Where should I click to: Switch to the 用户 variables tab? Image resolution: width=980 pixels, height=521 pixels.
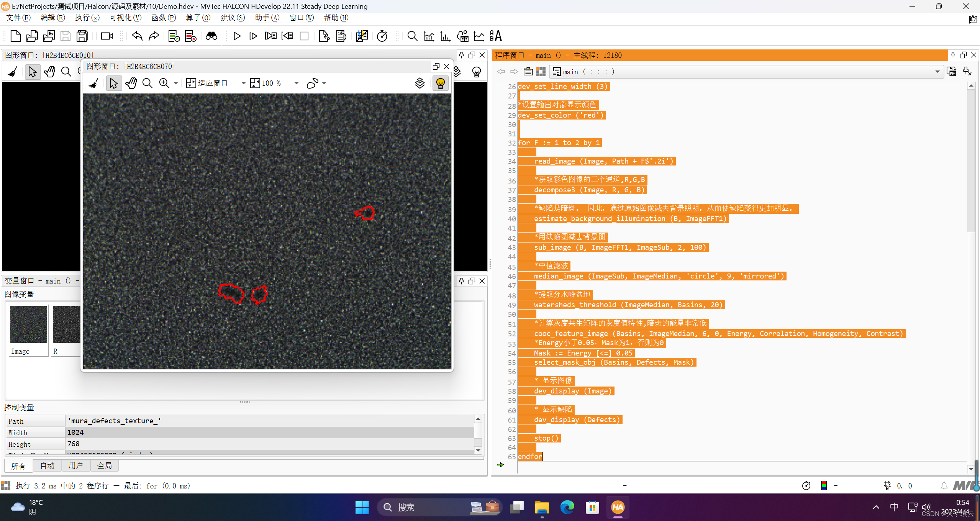point(75,465)
